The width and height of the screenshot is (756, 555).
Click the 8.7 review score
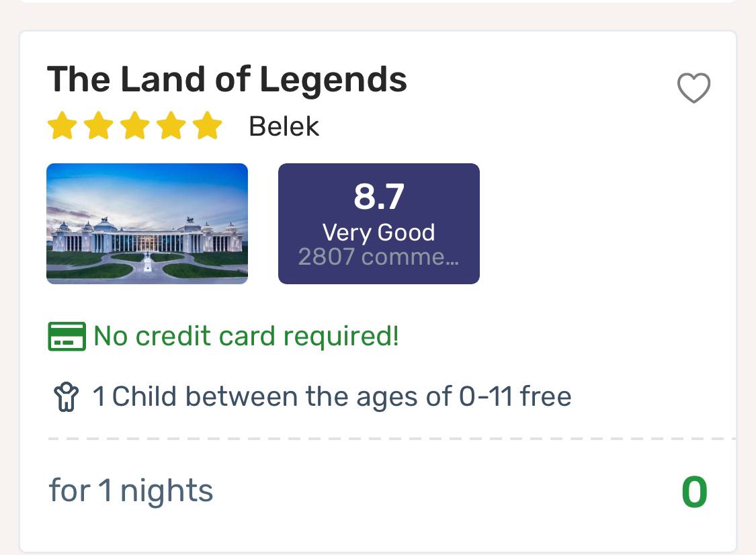point(379,196)
